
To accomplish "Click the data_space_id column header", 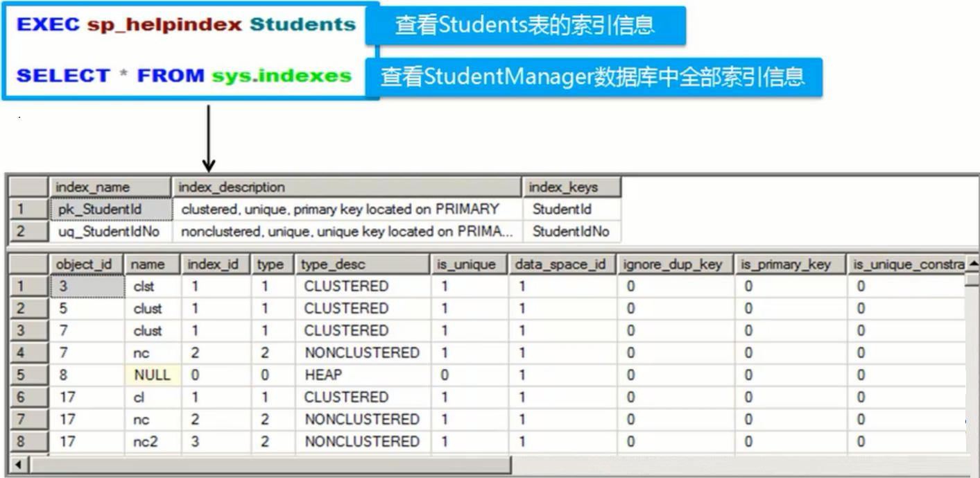I will pos(562,264).
